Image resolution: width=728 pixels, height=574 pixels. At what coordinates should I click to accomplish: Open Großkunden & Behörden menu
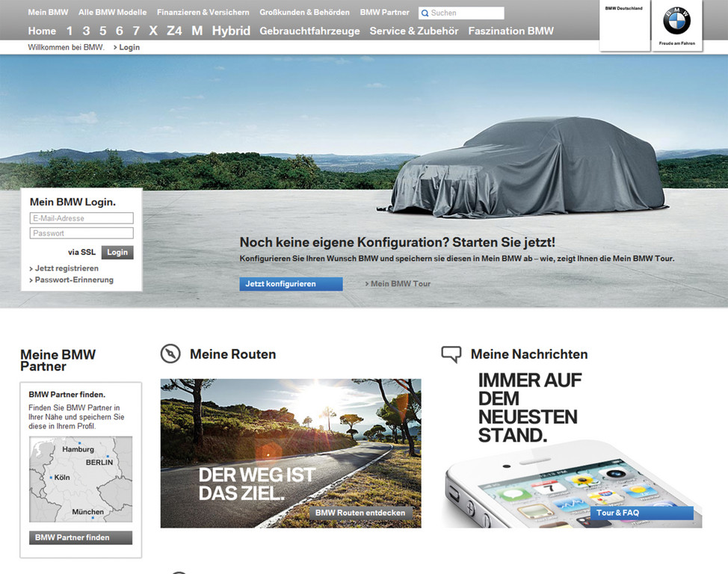point(304,13)
